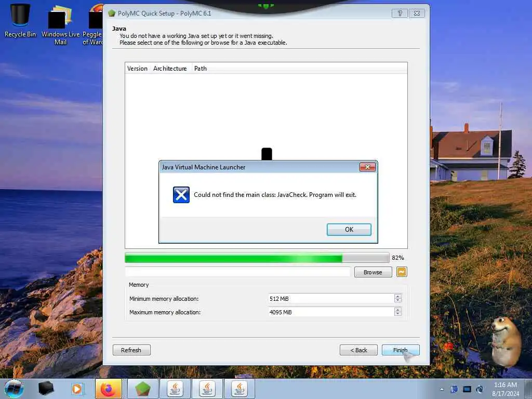The image size is (532, 399).
Task: Click the taskbar clock showing 1:16 AM
Action: click(x=505, y=389)
